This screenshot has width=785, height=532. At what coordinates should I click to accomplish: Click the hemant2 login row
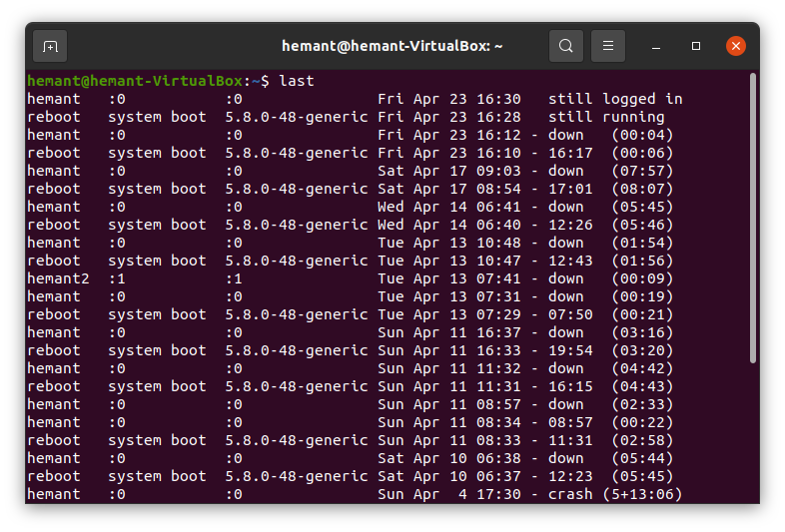click(350, 278)
